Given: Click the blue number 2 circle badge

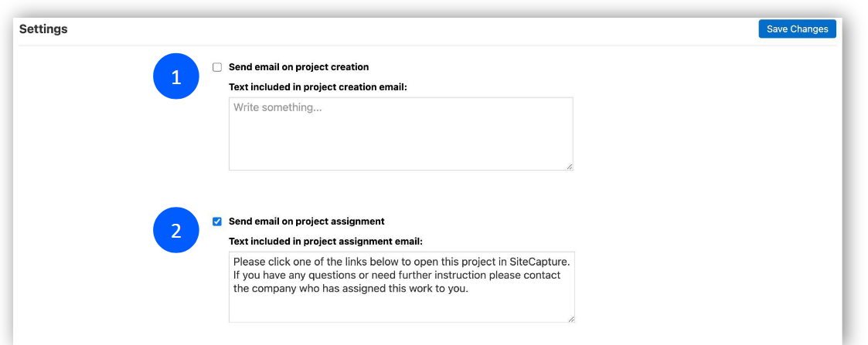Looking at the screenshot, I should click(x=176, y=230).
